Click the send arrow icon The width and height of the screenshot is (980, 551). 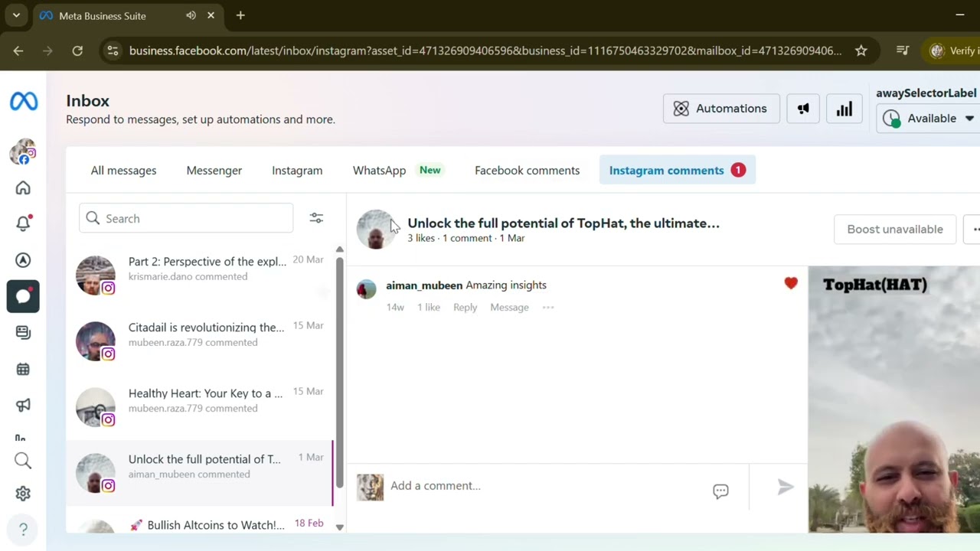[x=786, y=486]
